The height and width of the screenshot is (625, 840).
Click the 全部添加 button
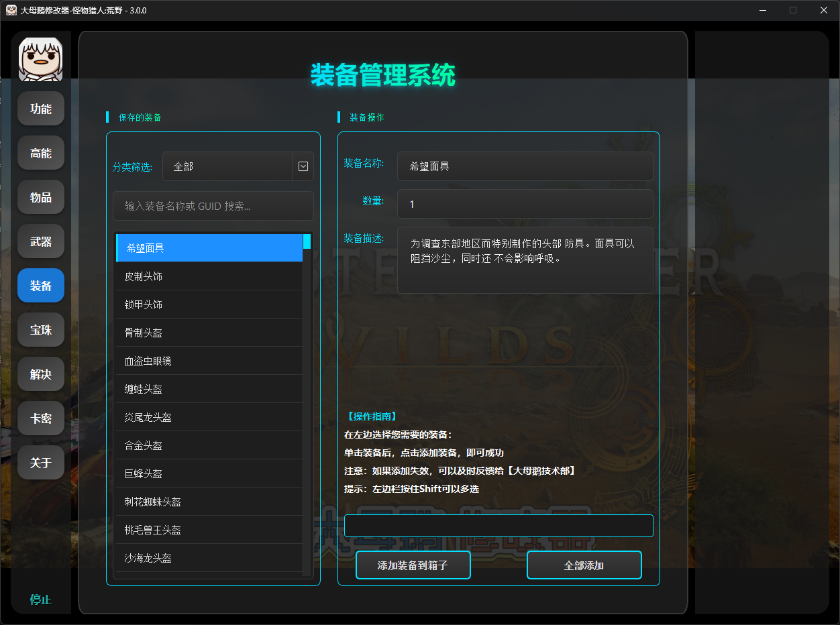click(x=584, y=565)
